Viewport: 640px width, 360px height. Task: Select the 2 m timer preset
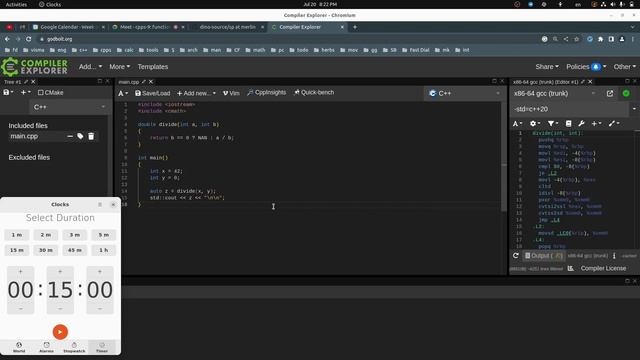click(x=46, y=235)
